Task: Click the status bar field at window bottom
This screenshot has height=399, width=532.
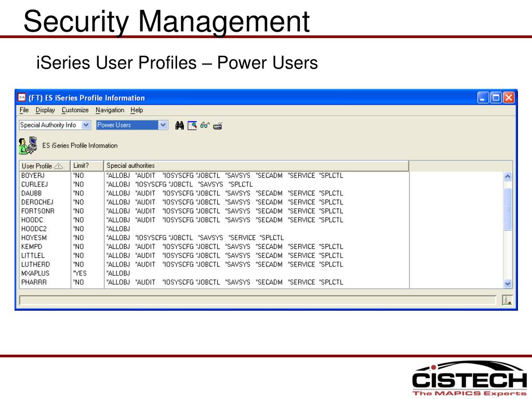Action: (258, 300)
